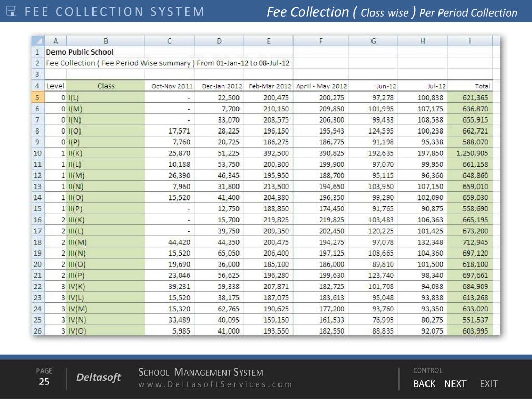Select column F header
Viewport: 532px width, 399px height.
pyautogui.click(x=321, y=41)
